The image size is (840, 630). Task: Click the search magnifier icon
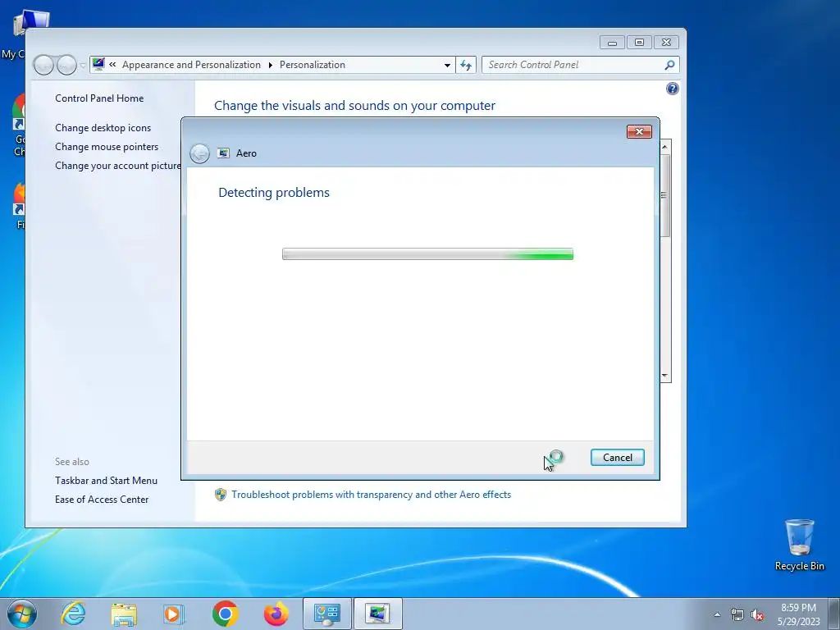(x=669, y=65)
